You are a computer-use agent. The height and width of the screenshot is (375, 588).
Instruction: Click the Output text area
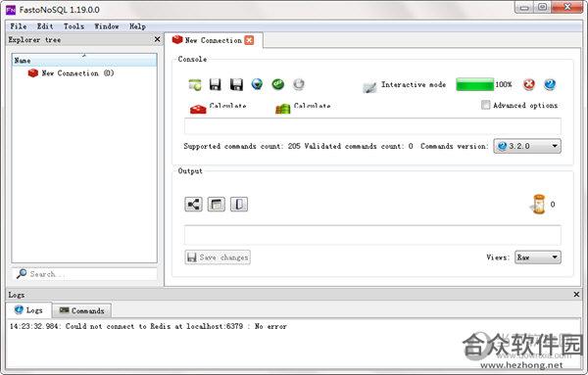tap(372, 235)
